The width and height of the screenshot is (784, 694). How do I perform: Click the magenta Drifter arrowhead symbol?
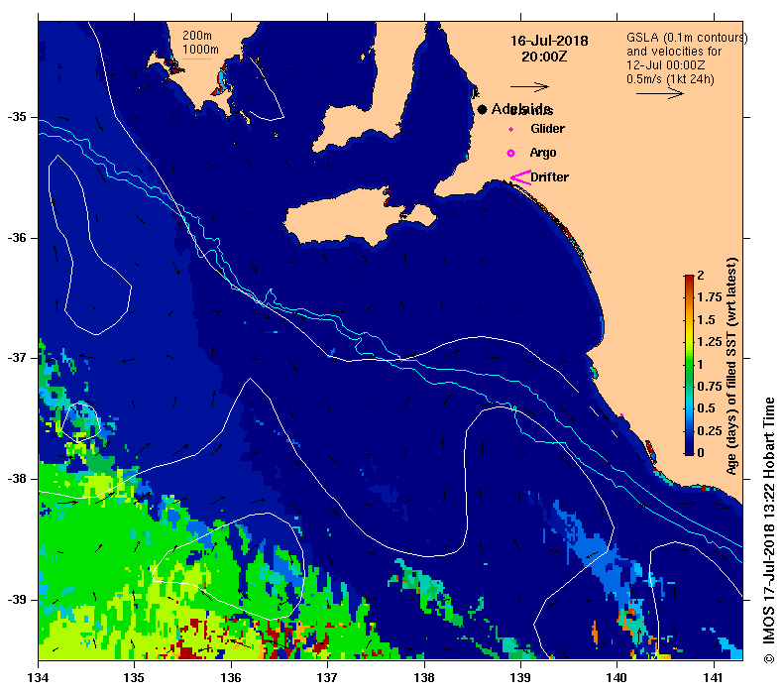tap(520, 177)
